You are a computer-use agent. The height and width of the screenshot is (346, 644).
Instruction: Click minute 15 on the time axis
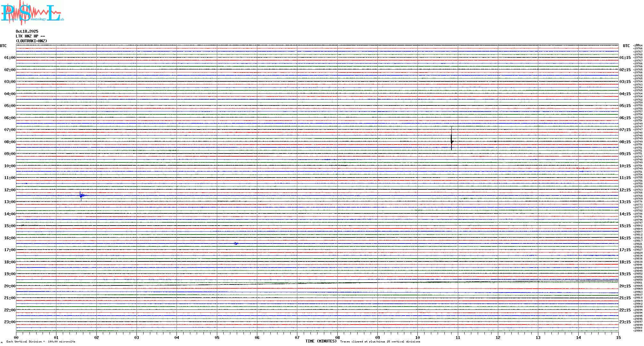click(x=618, y=337)
